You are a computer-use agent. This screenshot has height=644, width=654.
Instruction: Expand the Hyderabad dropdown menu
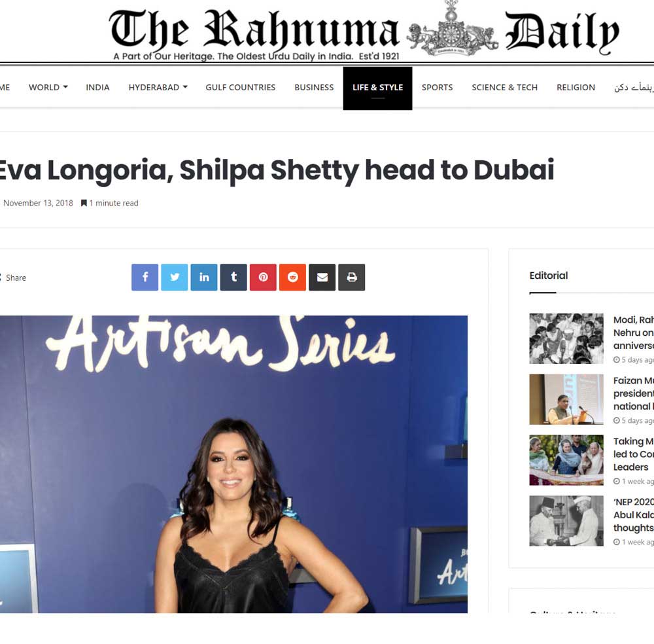(x=158, y=87)
